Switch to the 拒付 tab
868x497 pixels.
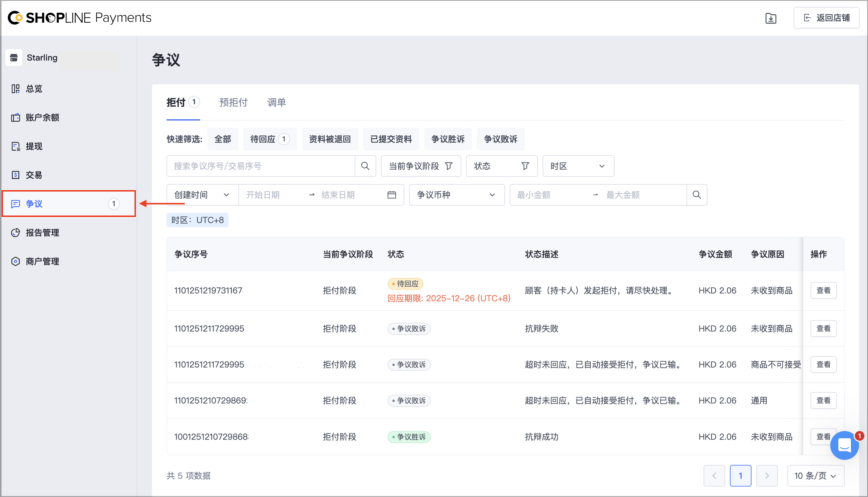coord(183,103)
